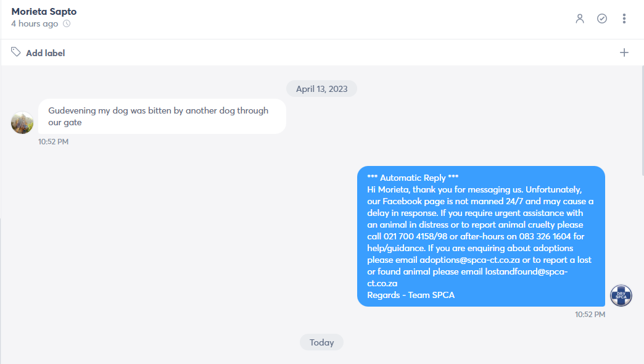Open the three-dot more options menu
The image size is (644, 364).
click(624, 19)
